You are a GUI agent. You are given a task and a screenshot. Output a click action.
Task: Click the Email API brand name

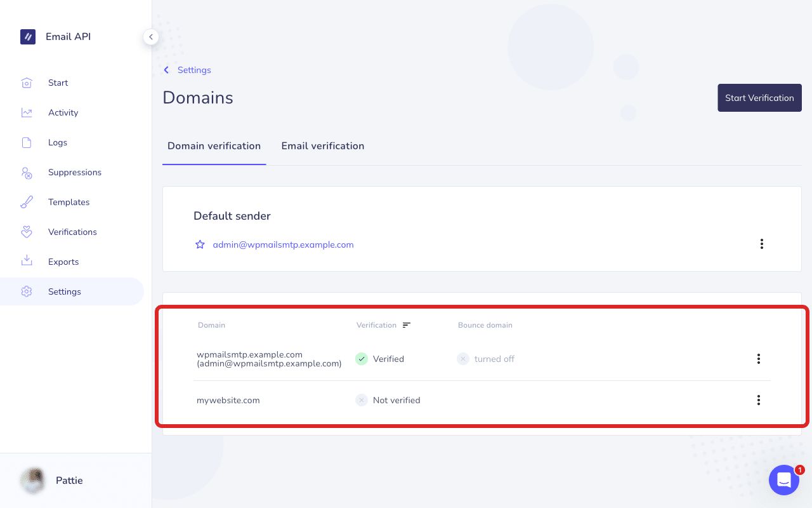68,37
